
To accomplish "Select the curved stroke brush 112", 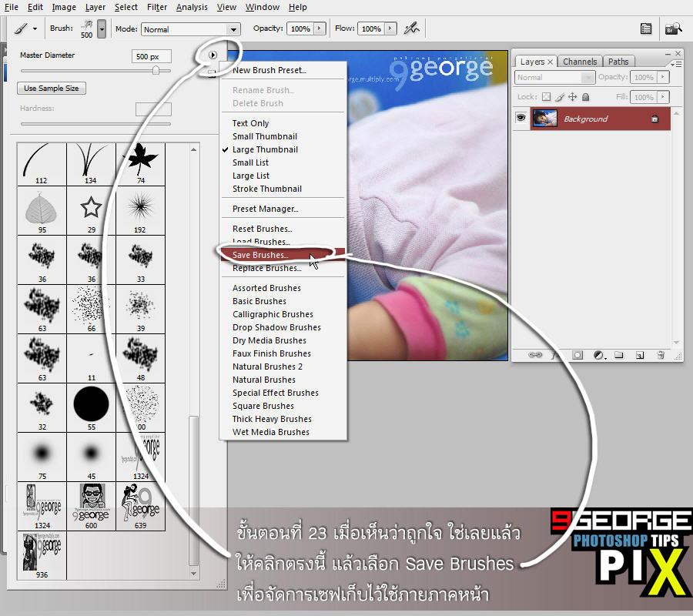I will 42,164.
